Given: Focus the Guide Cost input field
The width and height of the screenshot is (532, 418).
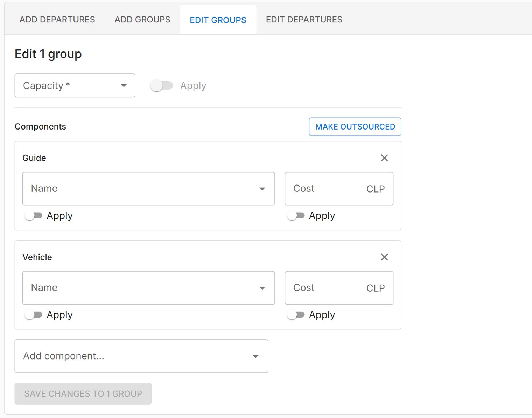Looking at the screenshot, I should [x=339, y=189].
